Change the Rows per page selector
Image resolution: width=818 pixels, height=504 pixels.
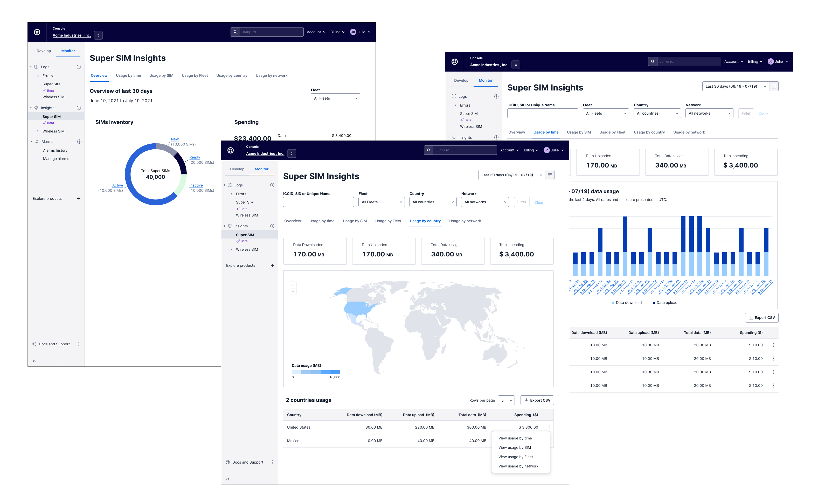(x=506, y=400)
